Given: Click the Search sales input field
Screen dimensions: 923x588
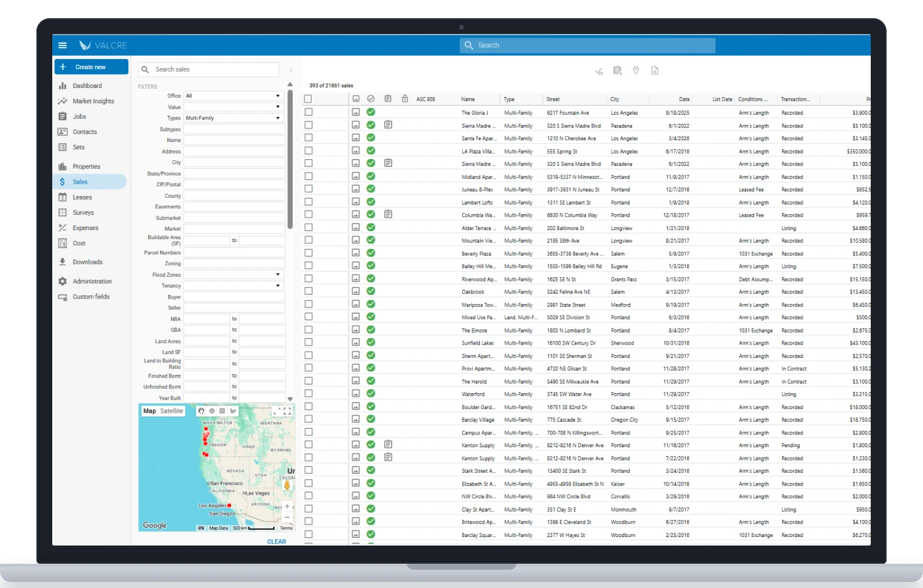Looking at the screenshot, I should 209,70.
